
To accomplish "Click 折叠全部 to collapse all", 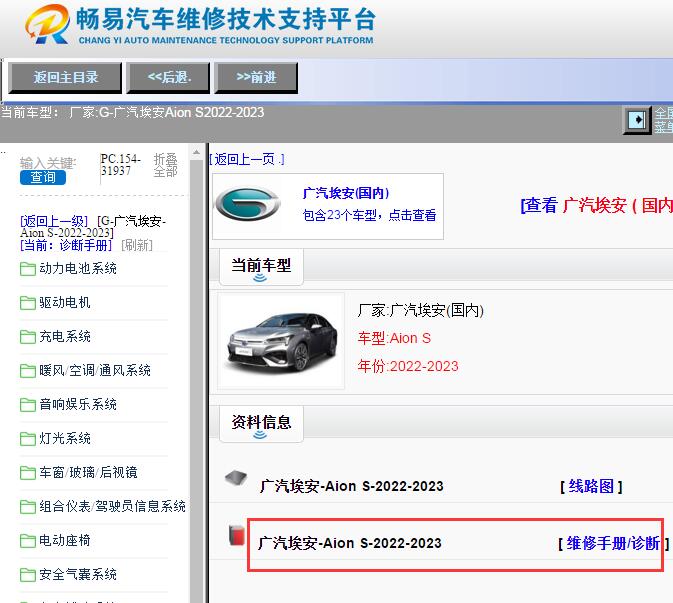I will coord(166,165).
